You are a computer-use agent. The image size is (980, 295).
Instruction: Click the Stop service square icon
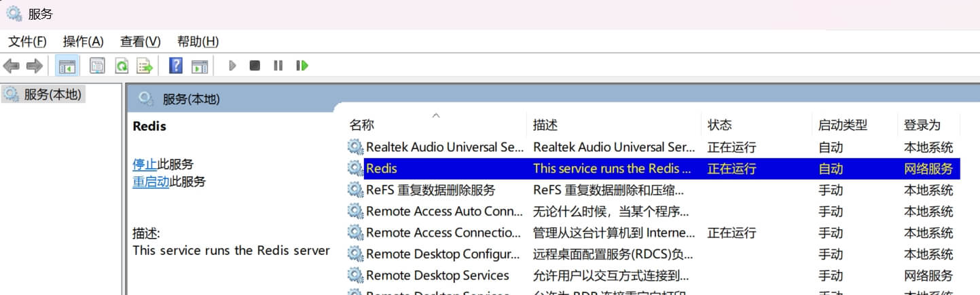pos(255,66)
